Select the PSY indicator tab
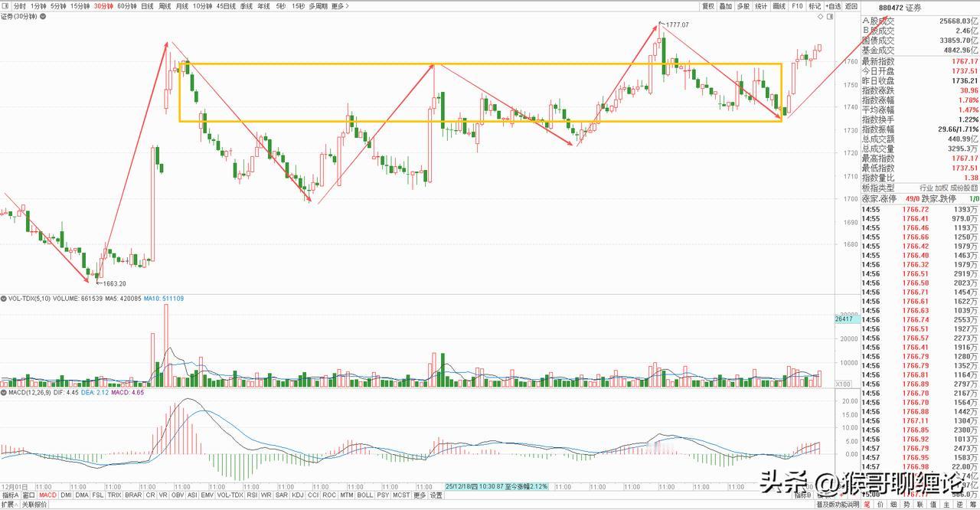Viewport: 980px width, 510px height. coord(383,495)
